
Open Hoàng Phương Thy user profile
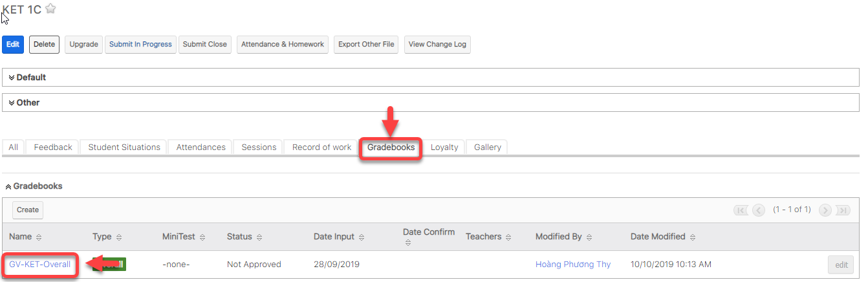click(x=572, y=265)
